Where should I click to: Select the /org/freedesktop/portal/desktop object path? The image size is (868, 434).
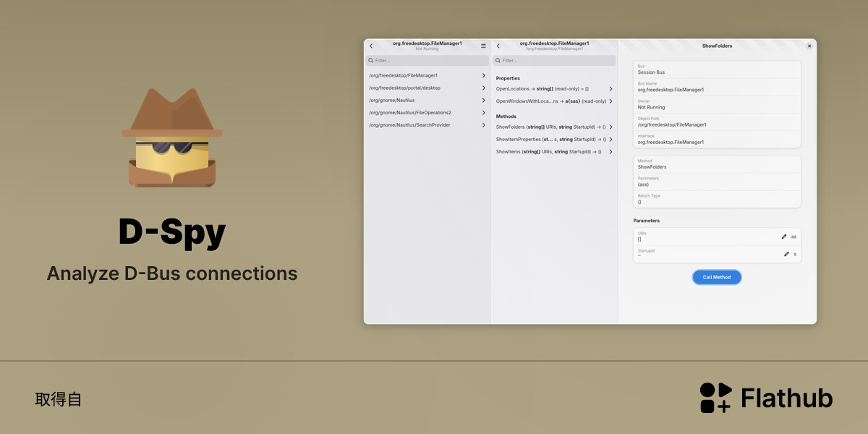point(427,88)
